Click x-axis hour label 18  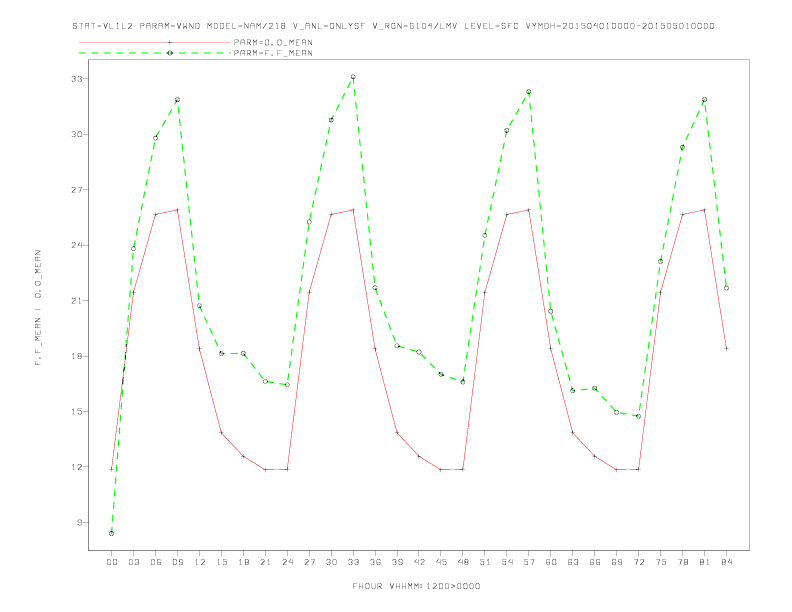[x=243, y=562]
